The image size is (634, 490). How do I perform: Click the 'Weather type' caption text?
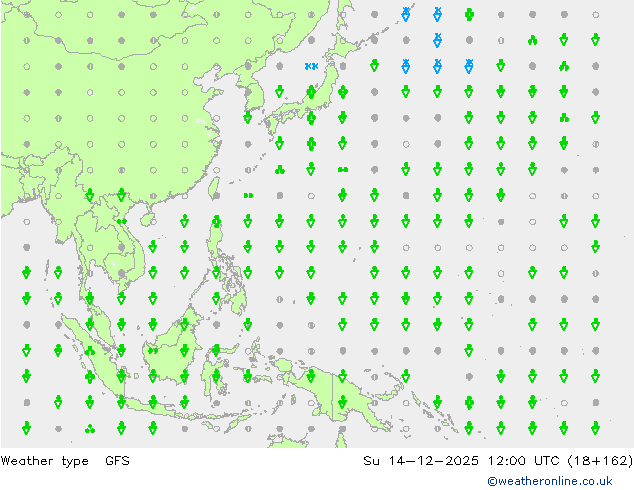[x=44, y=461]
